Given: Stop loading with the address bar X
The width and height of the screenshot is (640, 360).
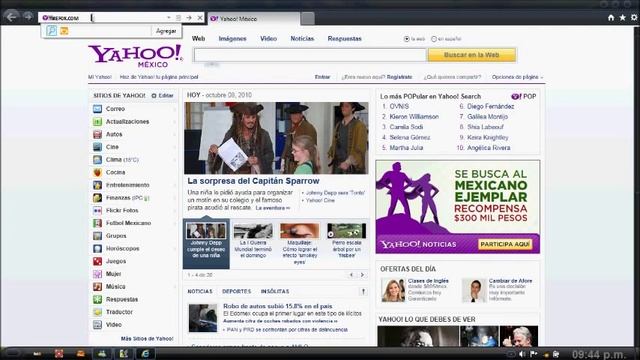Looking at the screenshot, I should [200, 18].
